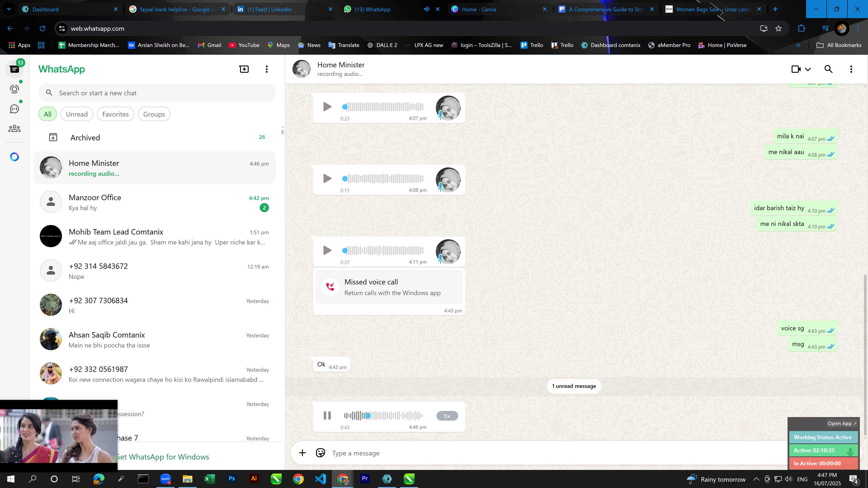Seek in the 0:37 voice message waveform
This screenshot has height=488, width=868.
click(x=383, y=250)
